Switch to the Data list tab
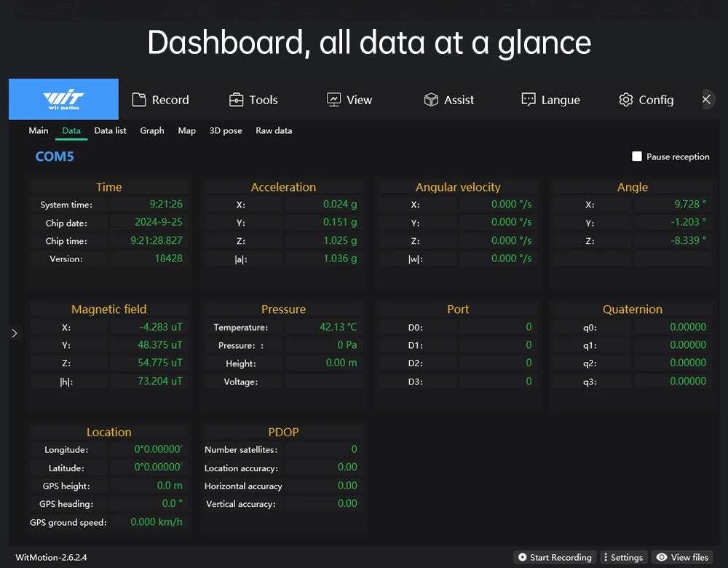728x568 pixels. (111, 130)
